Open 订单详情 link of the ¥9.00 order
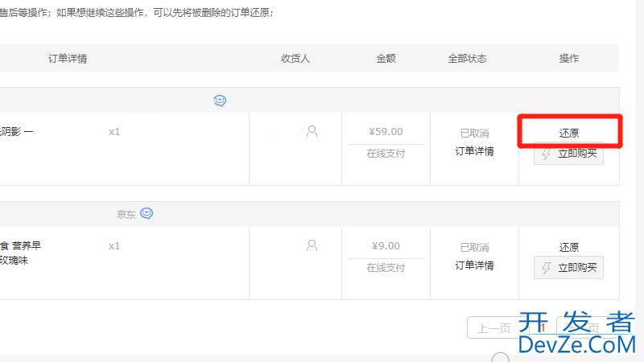 pyautogui.click(x=474, y=265)
